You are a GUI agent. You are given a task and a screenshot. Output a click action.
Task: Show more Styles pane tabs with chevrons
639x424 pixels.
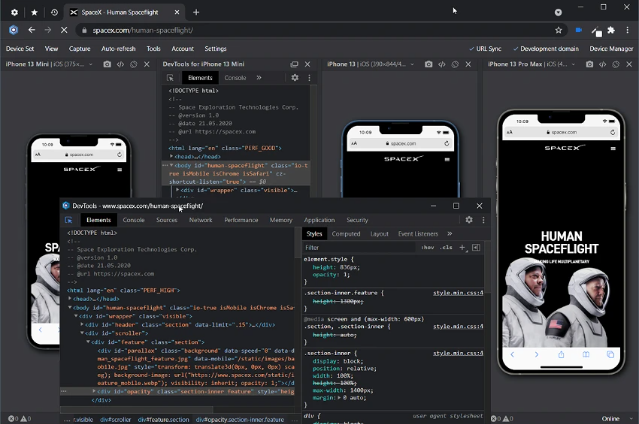(x=450, y=234)
